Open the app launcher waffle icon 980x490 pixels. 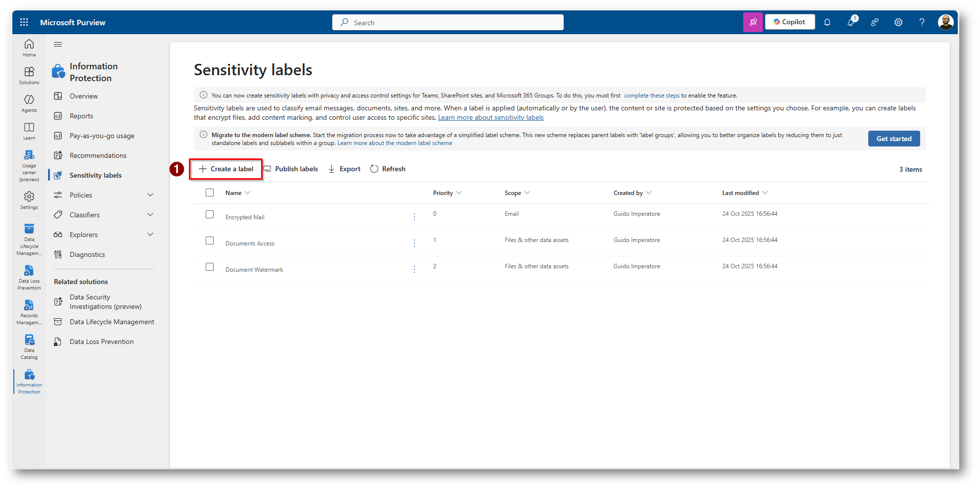(24, 22)
